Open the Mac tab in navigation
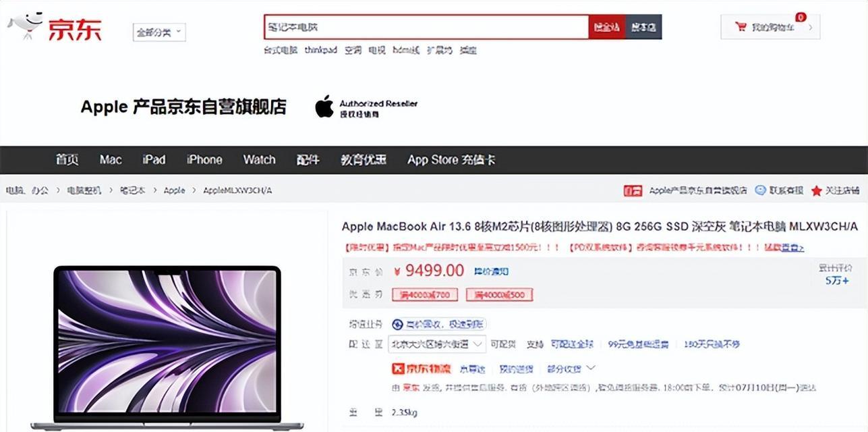Image resolution: width=868 pixels, height=432 pixels. click(111, 160)
